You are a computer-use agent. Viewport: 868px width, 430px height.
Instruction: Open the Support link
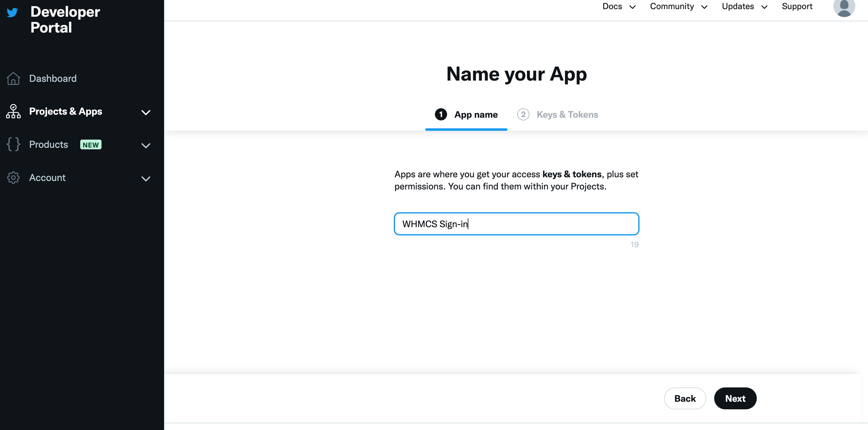[x=797, y=6]
